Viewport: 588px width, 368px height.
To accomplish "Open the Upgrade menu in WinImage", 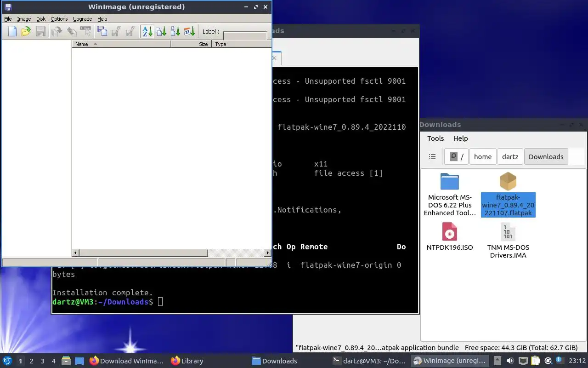I will pos(83,19).
